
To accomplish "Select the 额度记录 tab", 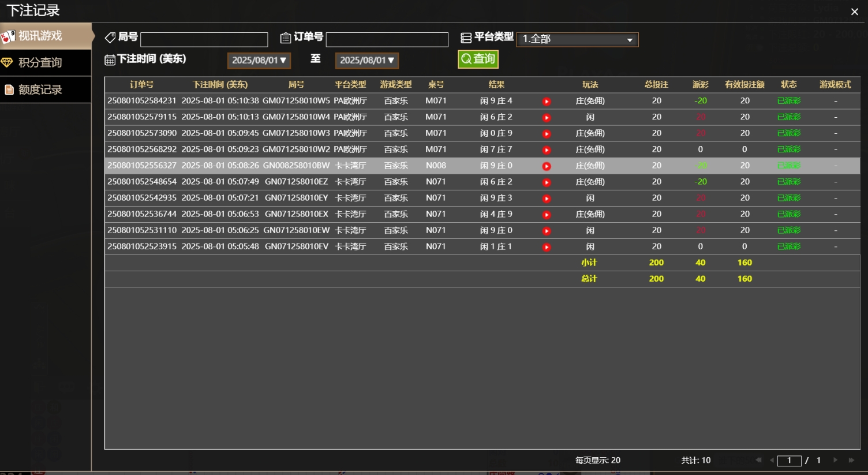I will (x=45, y=89).
